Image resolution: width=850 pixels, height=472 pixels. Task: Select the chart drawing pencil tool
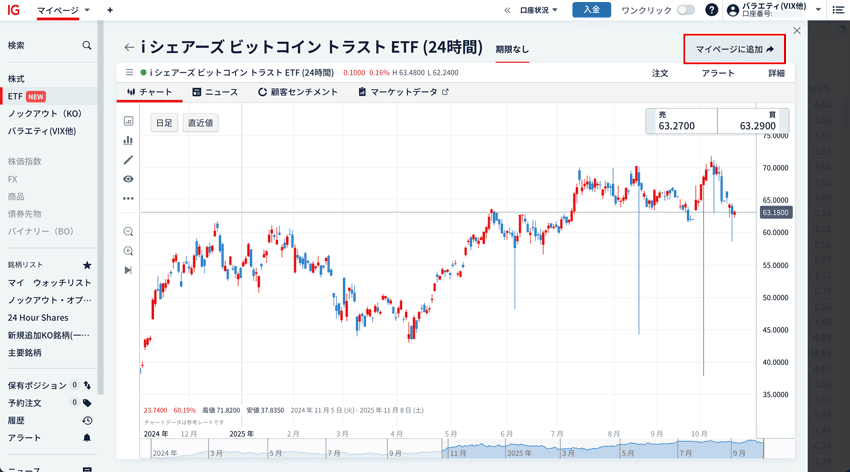coord(128,160)
